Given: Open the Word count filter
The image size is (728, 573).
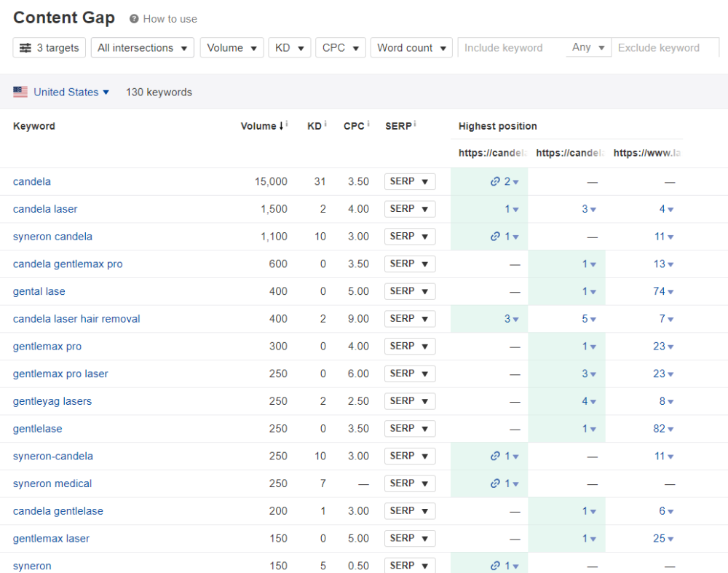Looking at the screenshot, I should pos(411,48).
